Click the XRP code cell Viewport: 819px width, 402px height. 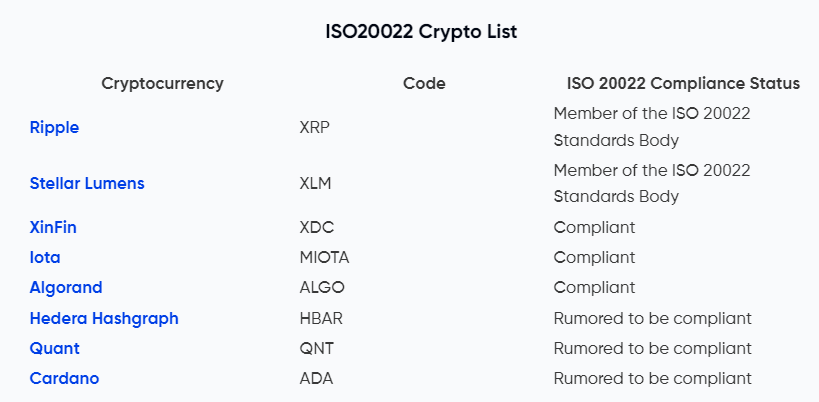pyautogui.click(x=314, y=127)
